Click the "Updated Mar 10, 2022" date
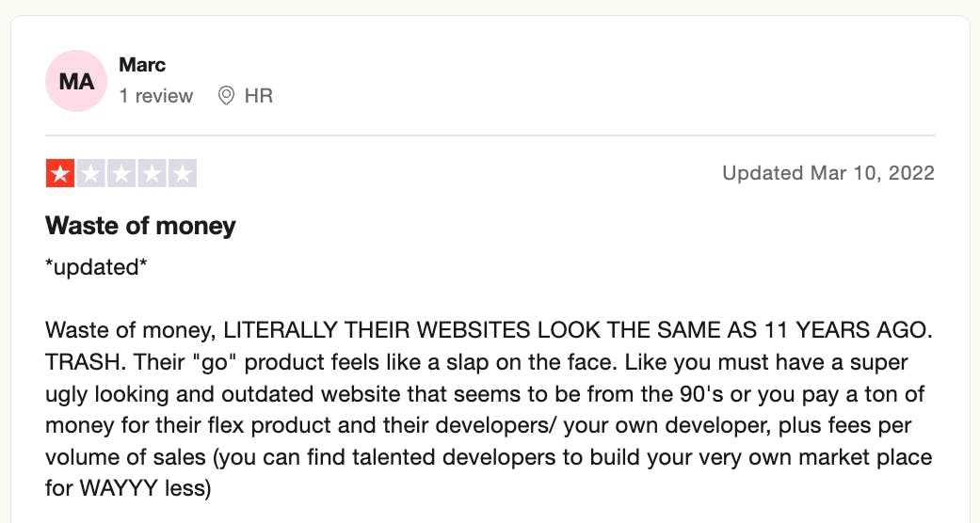 [827, 173]
